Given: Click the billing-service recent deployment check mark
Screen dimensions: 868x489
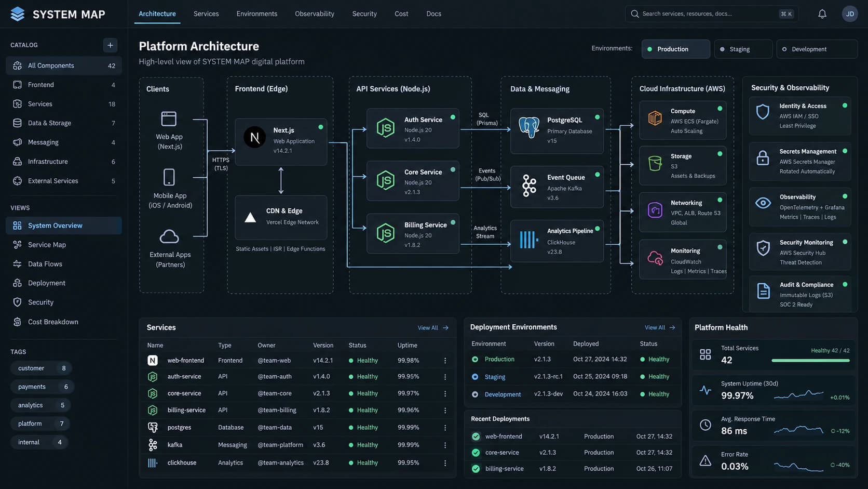Looking at the screenshot, I should coord(476,469).
